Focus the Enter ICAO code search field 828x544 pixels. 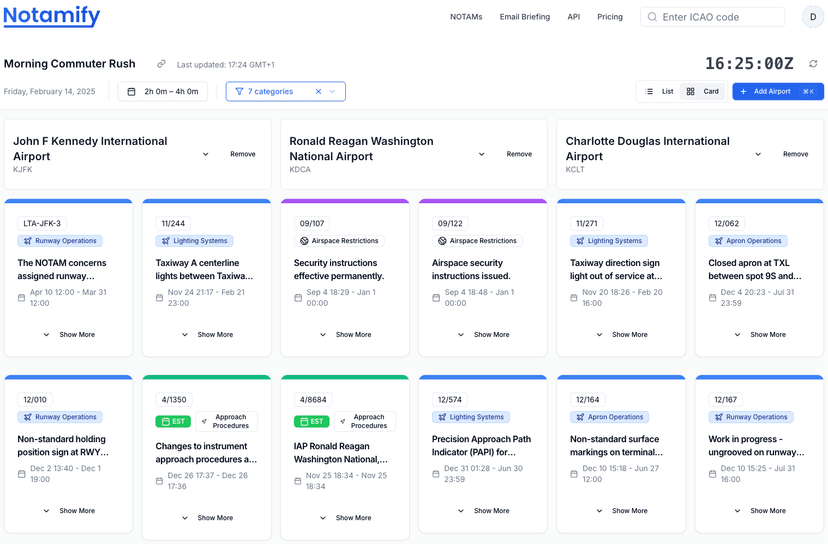coord(720,17)
